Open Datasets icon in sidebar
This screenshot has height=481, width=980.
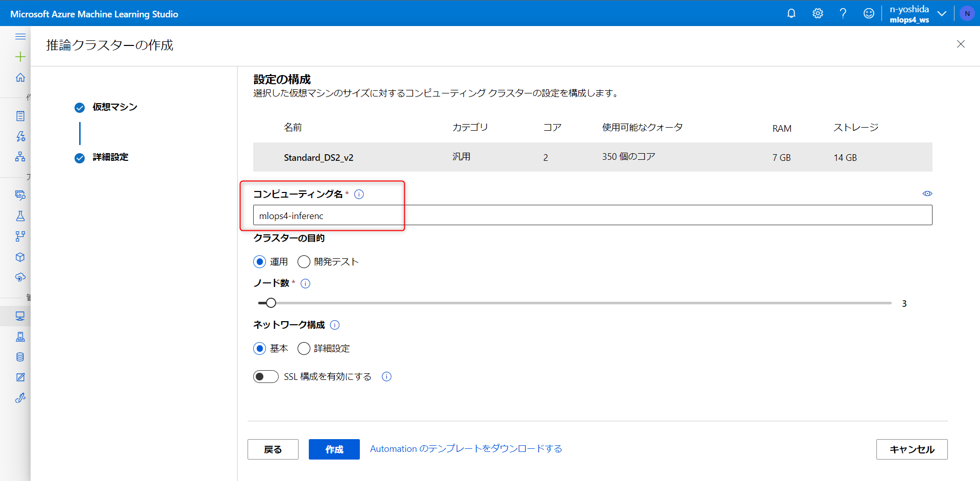pos(20,195)
